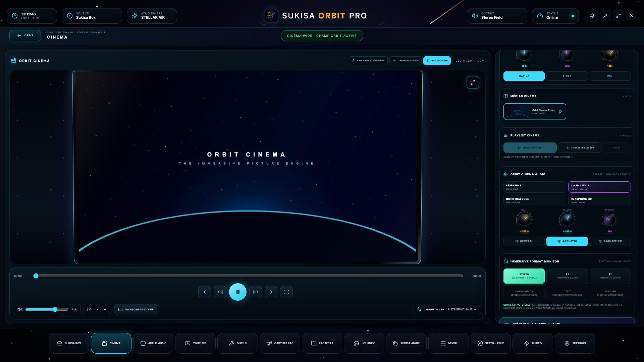
Task: Open Mixer in the bottom dock
Action: pyautogui.click(x=448, y=343)
